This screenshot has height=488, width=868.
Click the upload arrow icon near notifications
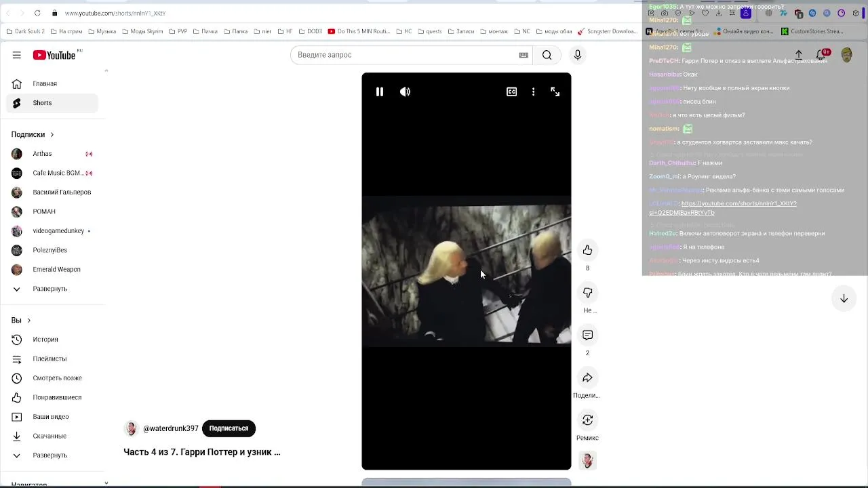coord(799,55)
